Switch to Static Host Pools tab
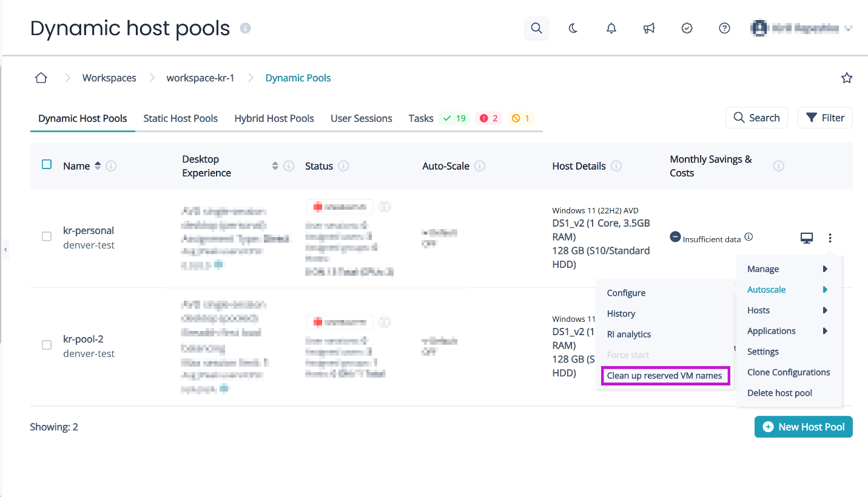The height and width of the screenshot is (497, 868). point(180,119)
